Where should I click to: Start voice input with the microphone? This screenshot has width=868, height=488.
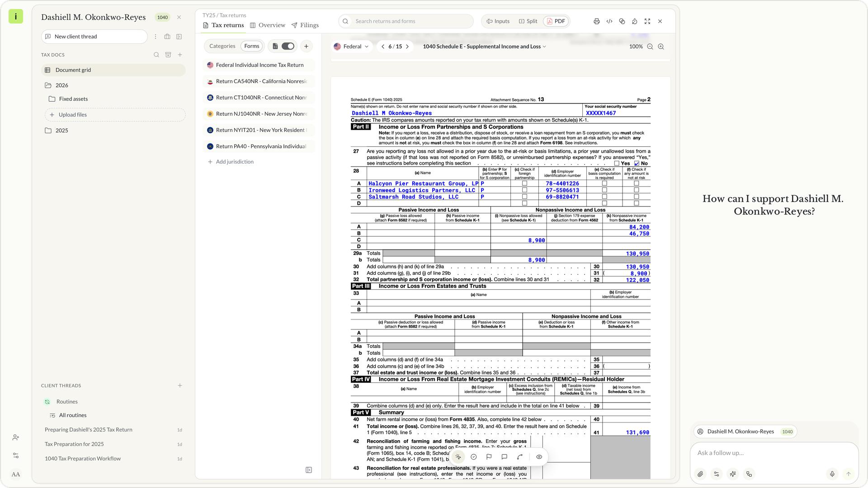click(832, 474)
